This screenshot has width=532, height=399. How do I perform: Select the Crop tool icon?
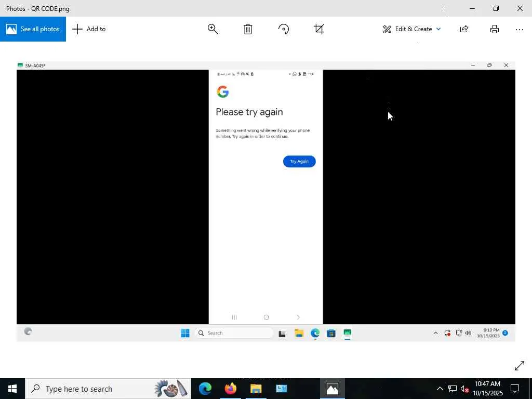319,29
